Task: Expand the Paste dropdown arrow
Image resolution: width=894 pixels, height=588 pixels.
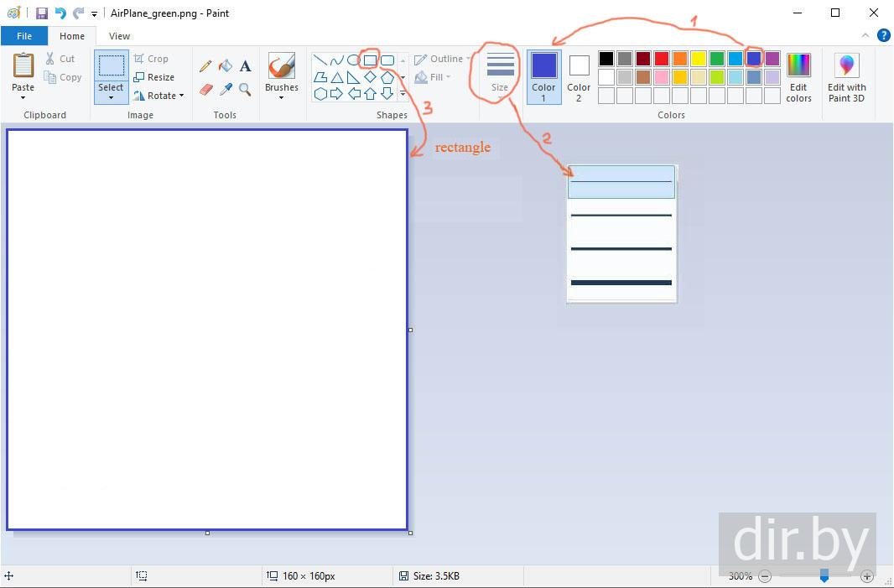Action: [x=23, y=98]
